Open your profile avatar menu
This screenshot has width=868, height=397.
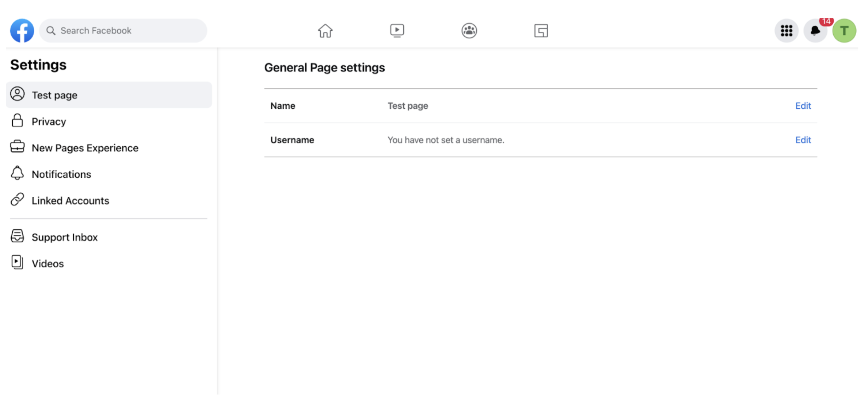pos(844,31)
